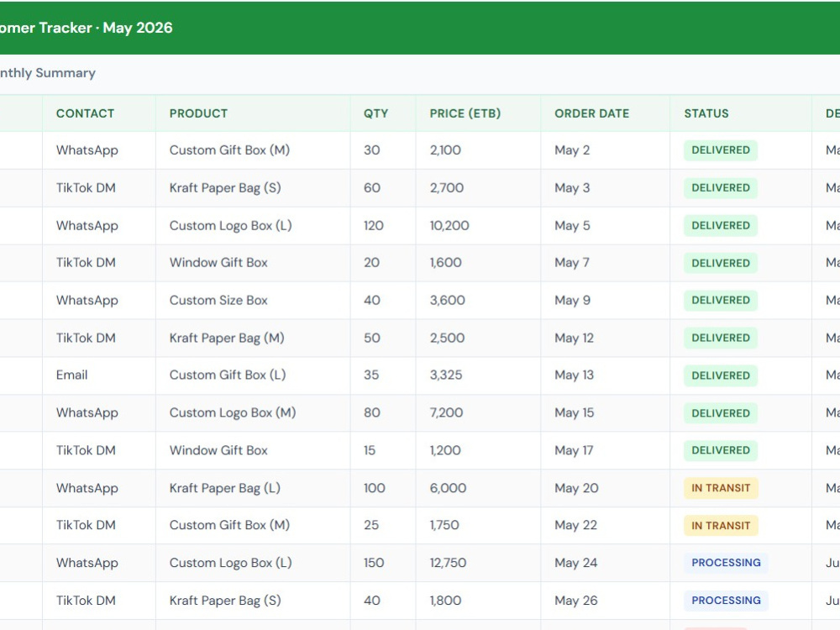Select the price cell 12,750
Screen dimensions: 840x630
click(478, 563)
